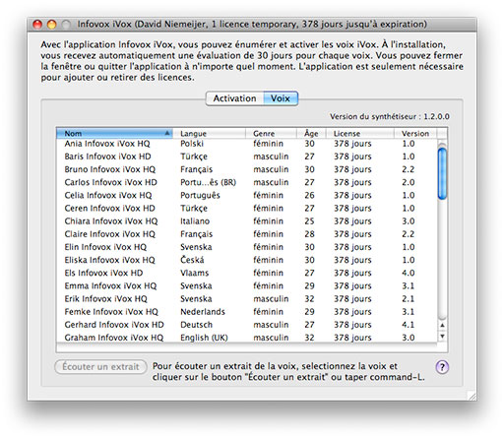This screenshot has height=438, width=504.
Task: Click the version 2.0 cell
Action: (x=409, y=182)
